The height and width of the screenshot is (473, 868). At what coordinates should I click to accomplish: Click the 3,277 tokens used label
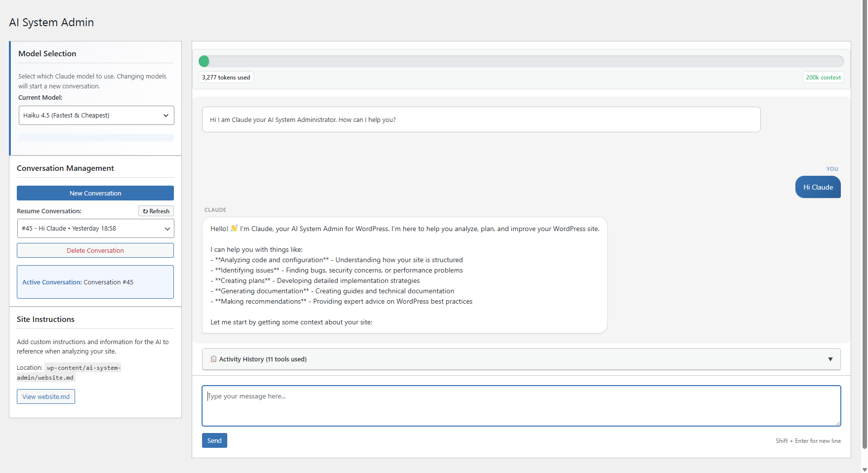(x=226, y=78)
